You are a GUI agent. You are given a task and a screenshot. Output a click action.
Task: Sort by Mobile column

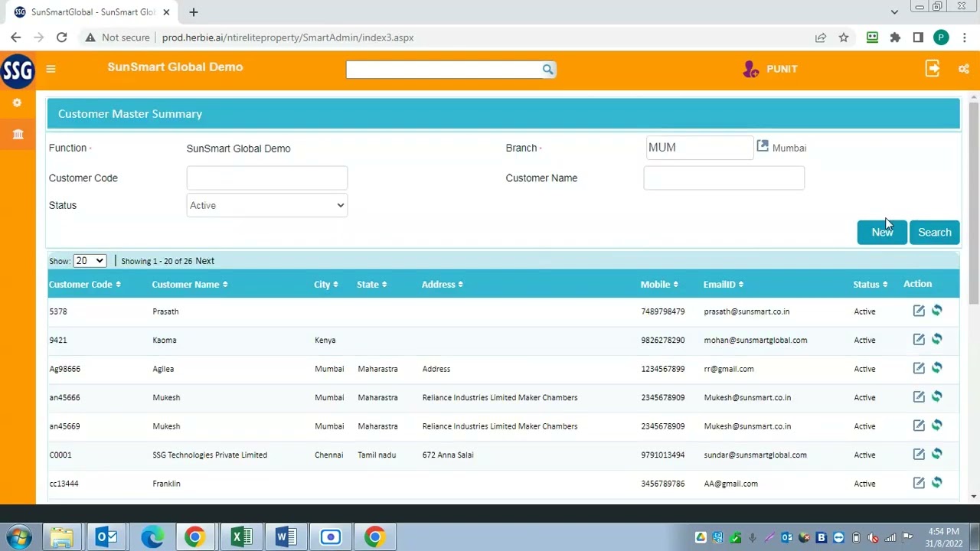[660, 285]
